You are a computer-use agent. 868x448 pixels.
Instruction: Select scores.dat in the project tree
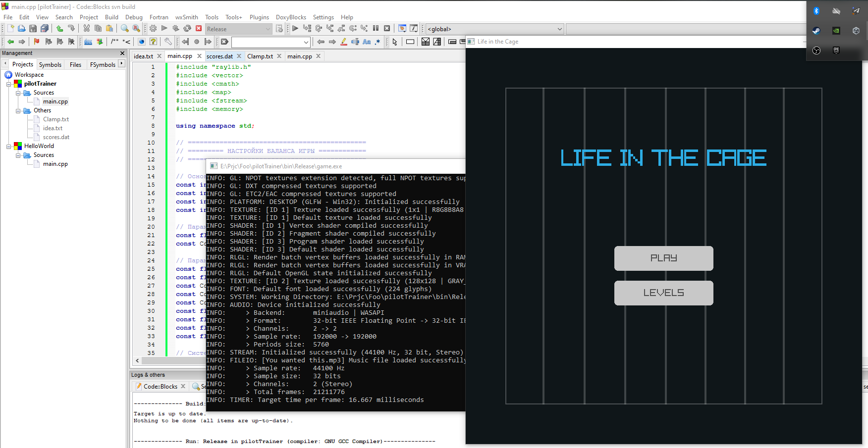(x=56, y=137)
